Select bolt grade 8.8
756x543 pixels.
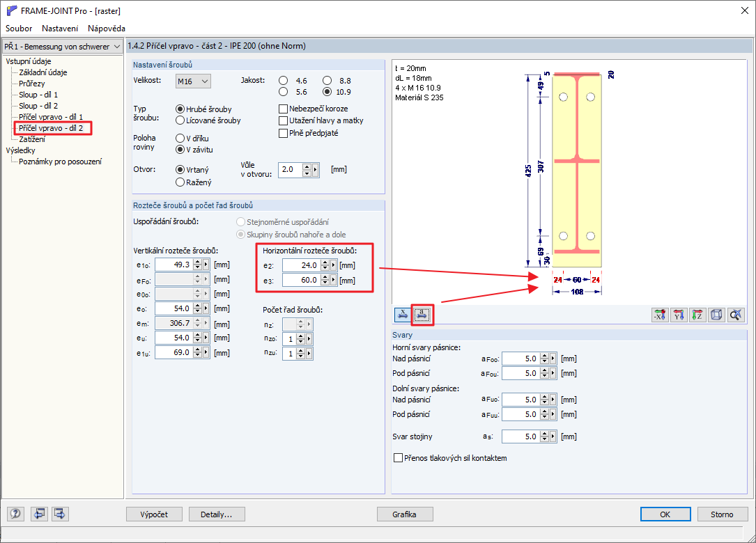327,81
